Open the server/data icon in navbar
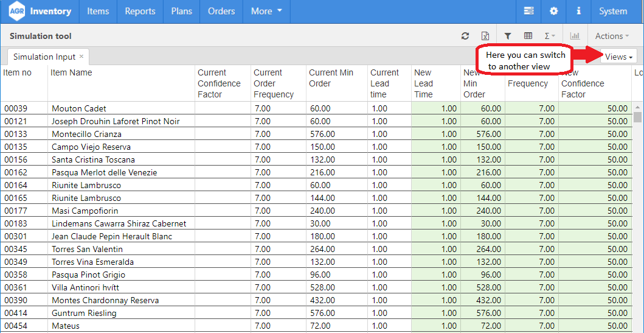The height and width of the screenshot is (333, 644). 528,11
